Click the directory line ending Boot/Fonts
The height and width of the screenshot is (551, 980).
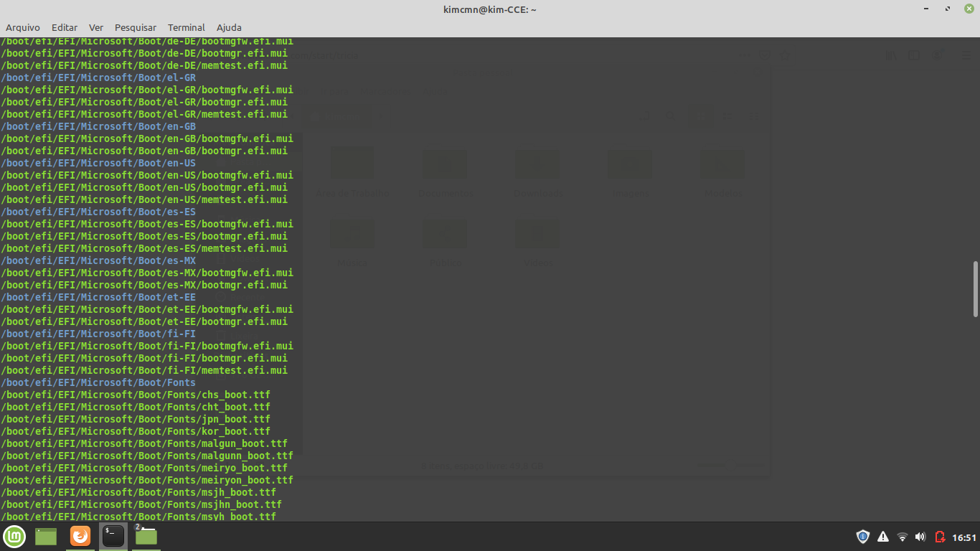(x=98, y=382)
